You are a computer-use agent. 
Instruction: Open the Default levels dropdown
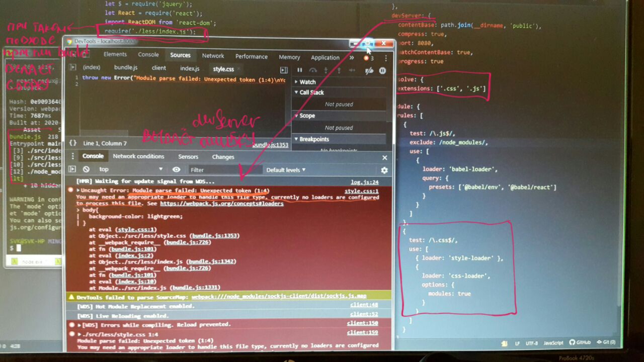pyautogui.click(x=286, y=170)
